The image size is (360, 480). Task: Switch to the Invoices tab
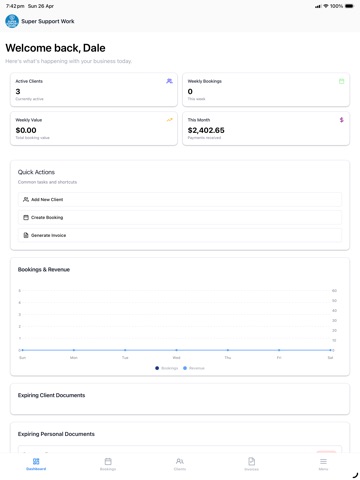click(252, 464)
